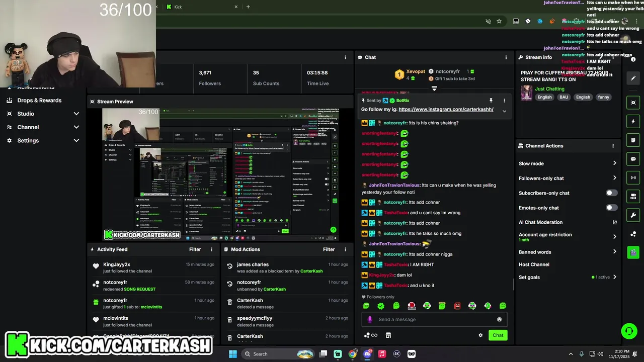Open the chat bubble icon in right sidebar
The image size is (644, 362).
click(x=633, y=159)
